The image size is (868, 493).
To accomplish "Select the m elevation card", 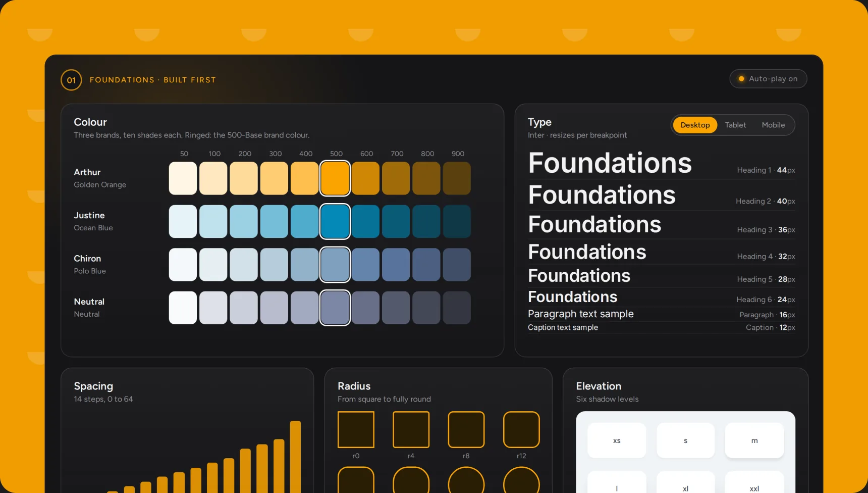I will [x=754, y=440].
